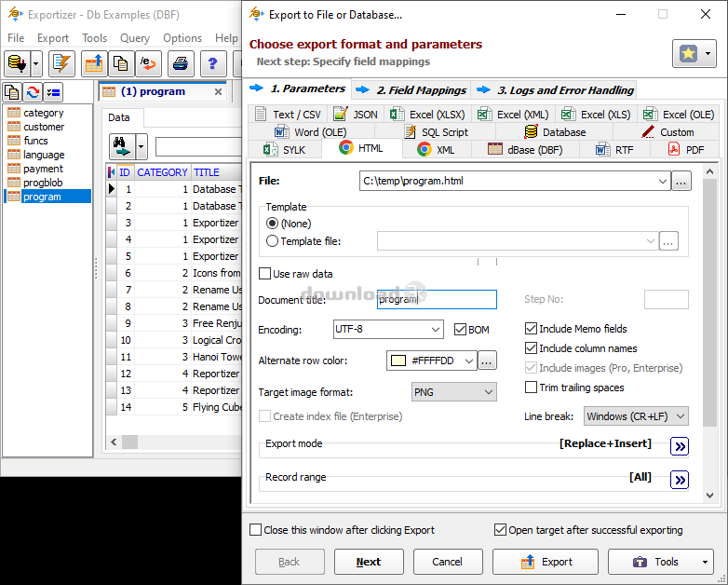Open color picker with ... button

click(x=487, y=361)
